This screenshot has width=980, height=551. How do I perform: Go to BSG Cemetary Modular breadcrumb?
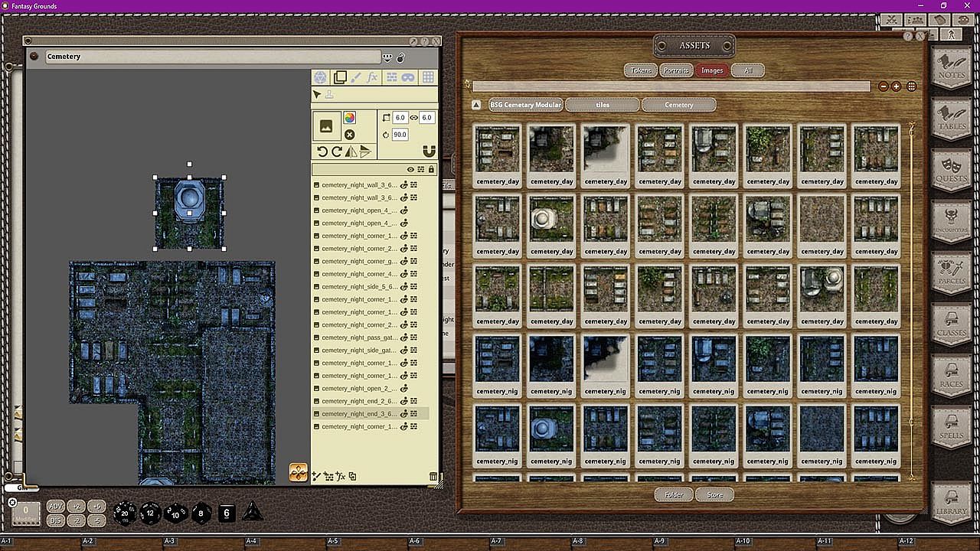coord(526,105)
